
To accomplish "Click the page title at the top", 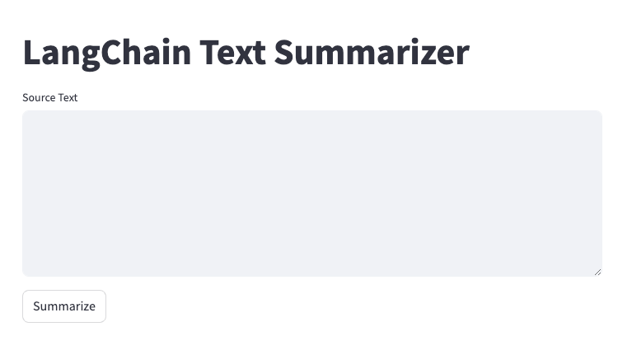I will click(x=246, y=52).
